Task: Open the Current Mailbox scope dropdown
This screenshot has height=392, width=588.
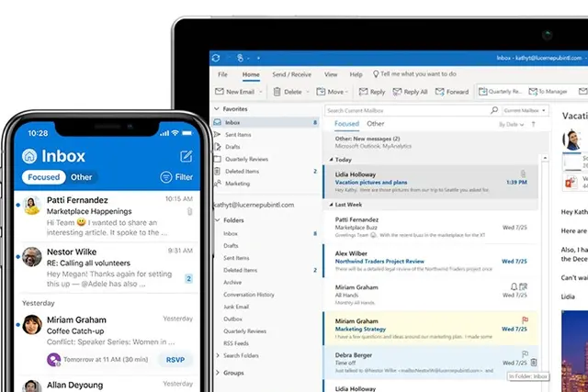Action: (525, 110)
